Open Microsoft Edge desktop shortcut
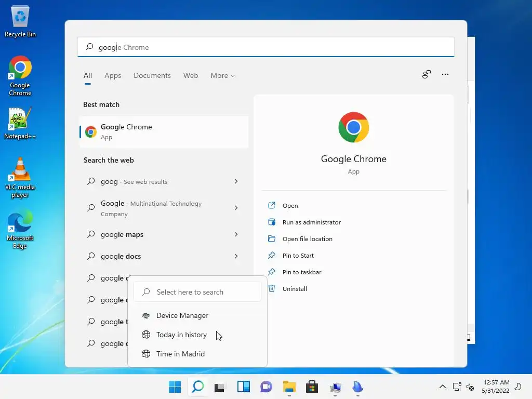Image resolution: width=532 pixels, height=399 pixels. coord(20,229)
